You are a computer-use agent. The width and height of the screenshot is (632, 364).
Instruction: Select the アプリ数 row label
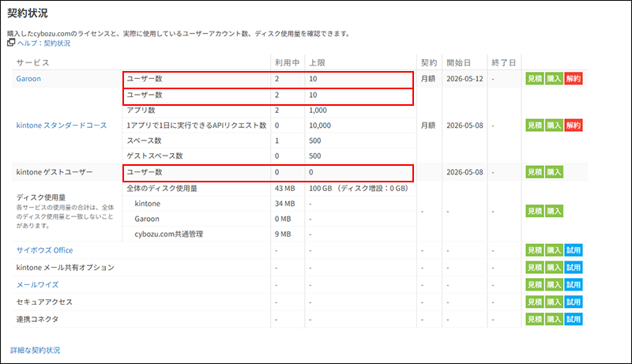point(141,110)
